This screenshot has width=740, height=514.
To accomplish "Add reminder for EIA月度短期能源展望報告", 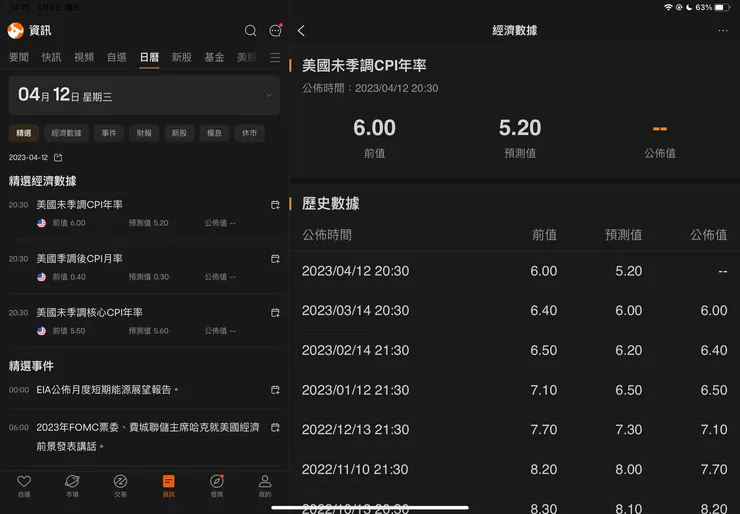I will pos(275,390).
